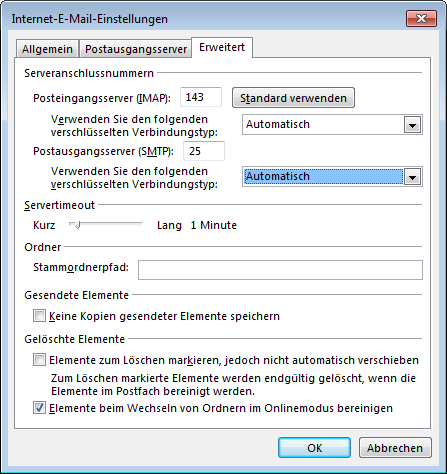Click the Stammordnerpfad label
Image resolution: width=447 pixels, height=474 pixels.
(81, 267)
